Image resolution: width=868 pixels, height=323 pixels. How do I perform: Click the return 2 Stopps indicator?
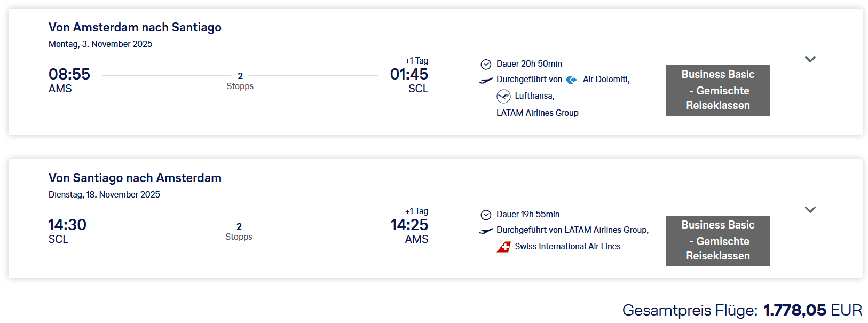(x=239, y=232)
